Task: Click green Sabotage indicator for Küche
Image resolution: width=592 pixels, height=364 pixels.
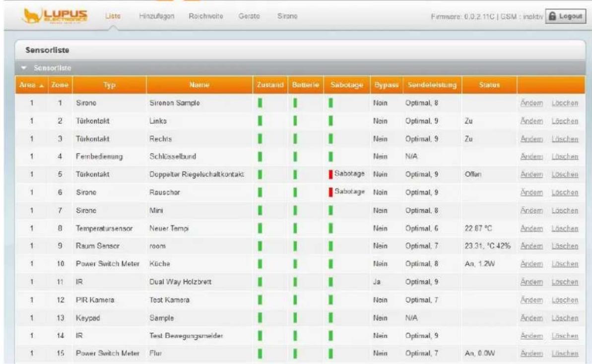Action: point(330,264)
